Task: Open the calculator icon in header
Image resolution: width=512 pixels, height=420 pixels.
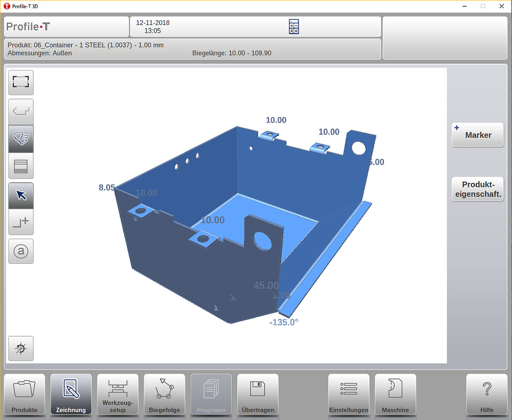Action: tap(294, 26)
